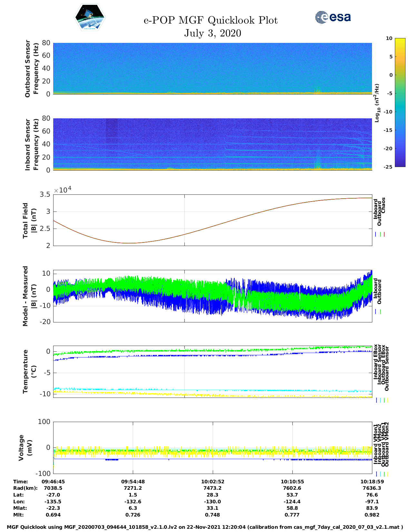Click the 10:02:52 time label
This screenshot has width=411, height=532.
click(x=212, y=481)
